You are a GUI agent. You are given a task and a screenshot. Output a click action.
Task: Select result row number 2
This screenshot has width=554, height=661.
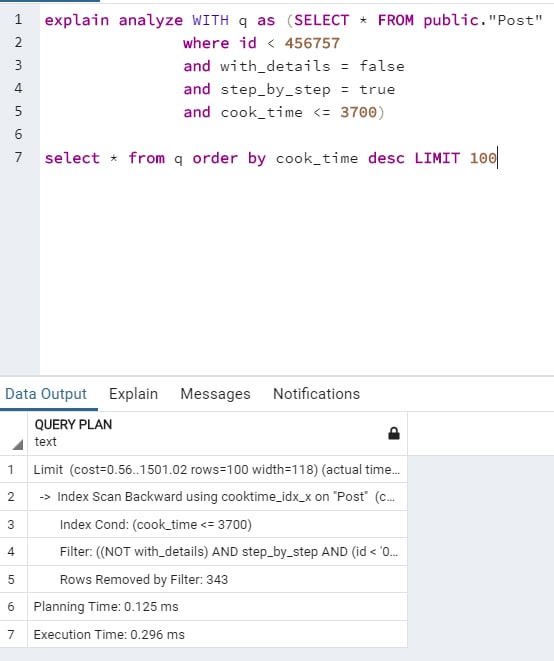tap(11, 497)
